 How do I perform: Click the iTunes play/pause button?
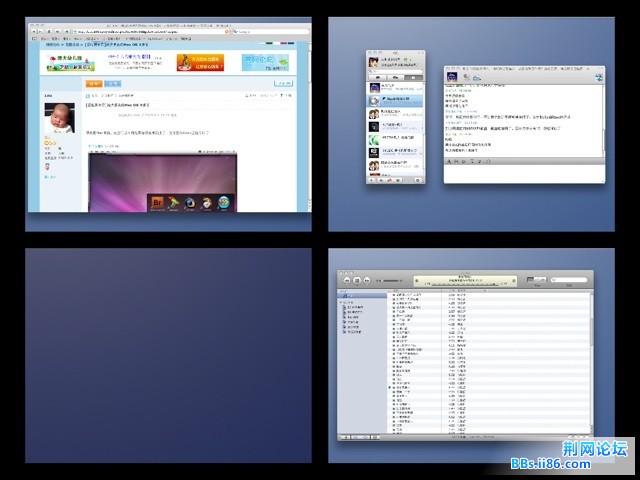[x=355, y=279]
